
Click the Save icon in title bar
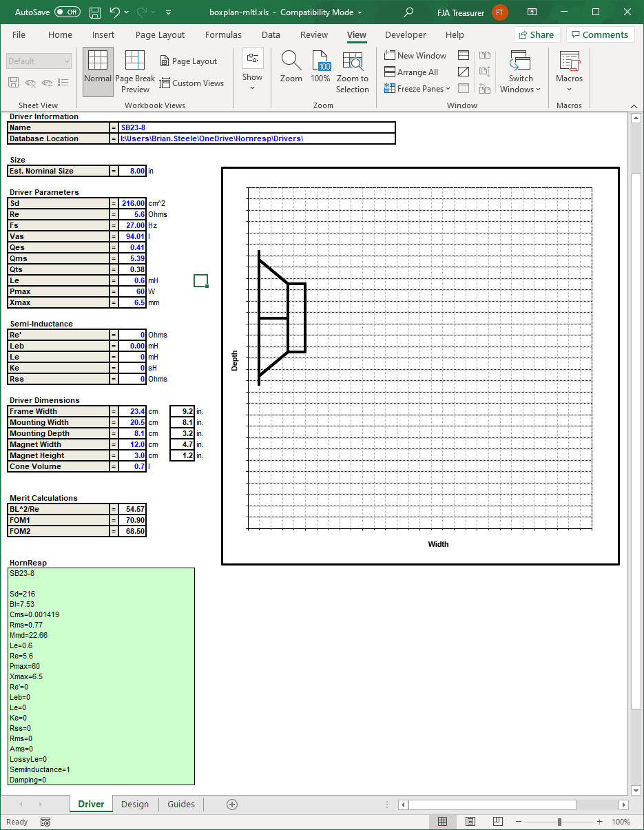pyautogui.click(x=95, y=12)
